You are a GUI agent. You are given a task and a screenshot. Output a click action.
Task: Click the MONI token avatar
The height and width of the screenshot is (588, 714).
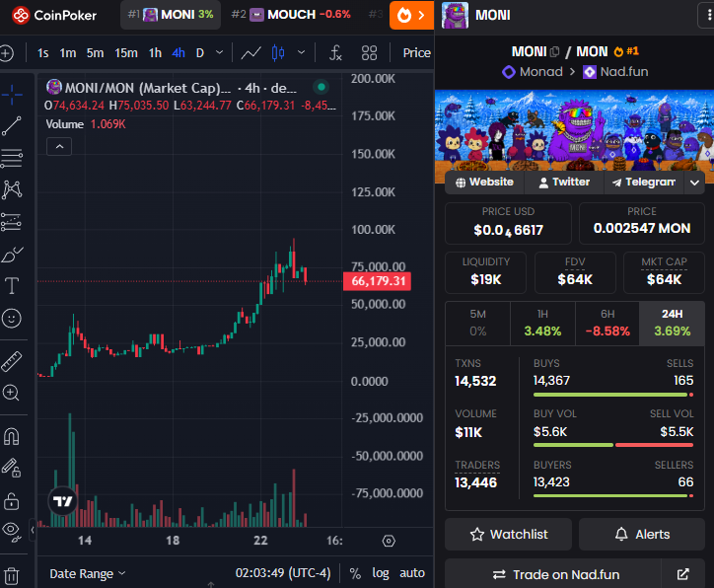click(455, 15)
